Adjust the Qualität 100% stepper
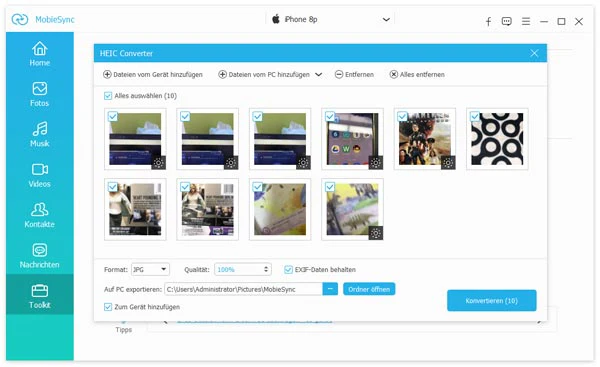 [x=266, y=269]
